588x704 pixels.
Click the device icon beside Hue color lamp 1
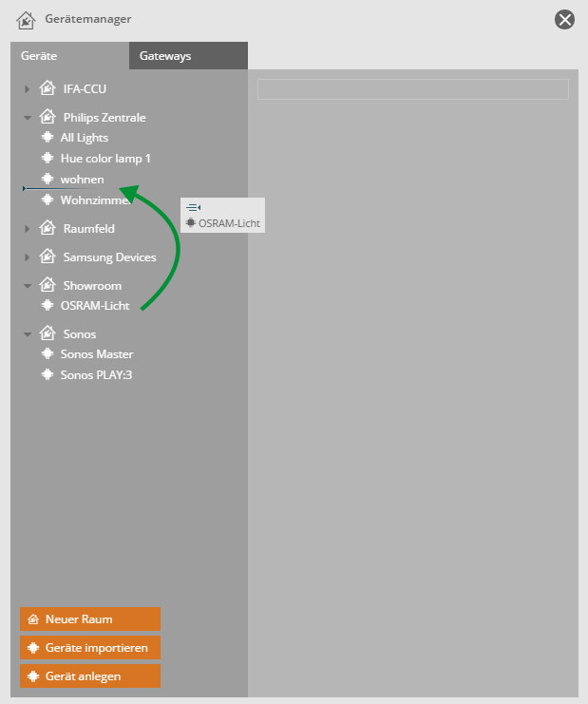click(x=47, y=159)
